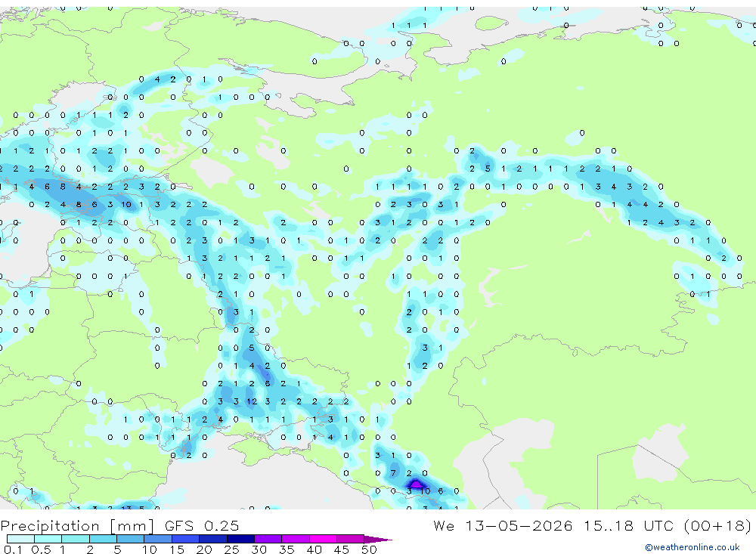The image size is (756, 554).
Task: Click the '12' precipitation value on the map
Action: [x=252, y=401]
